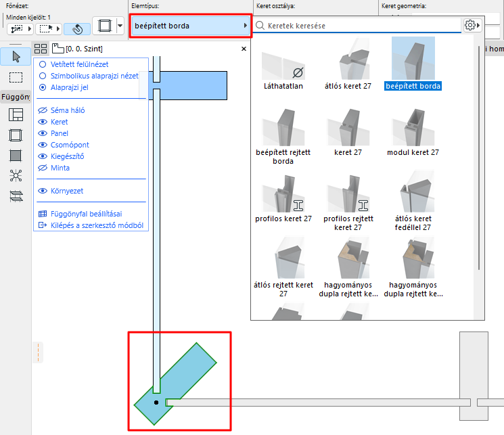Choose the átlós rejtett keret 27 frame
Viewport: 504px width, 435px height.
tap(283, 269)
